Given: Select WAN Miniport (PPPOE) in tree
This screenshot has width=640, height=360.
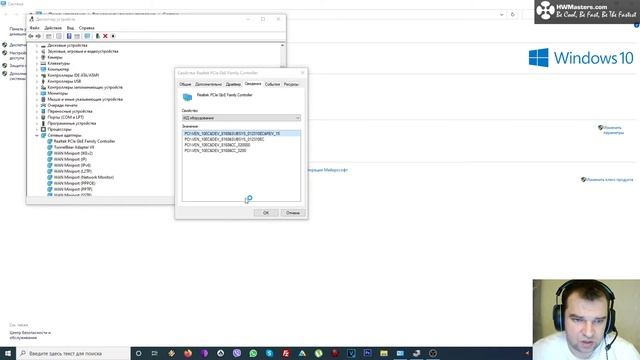Looking at the screenshot, I should coord(74,184).
